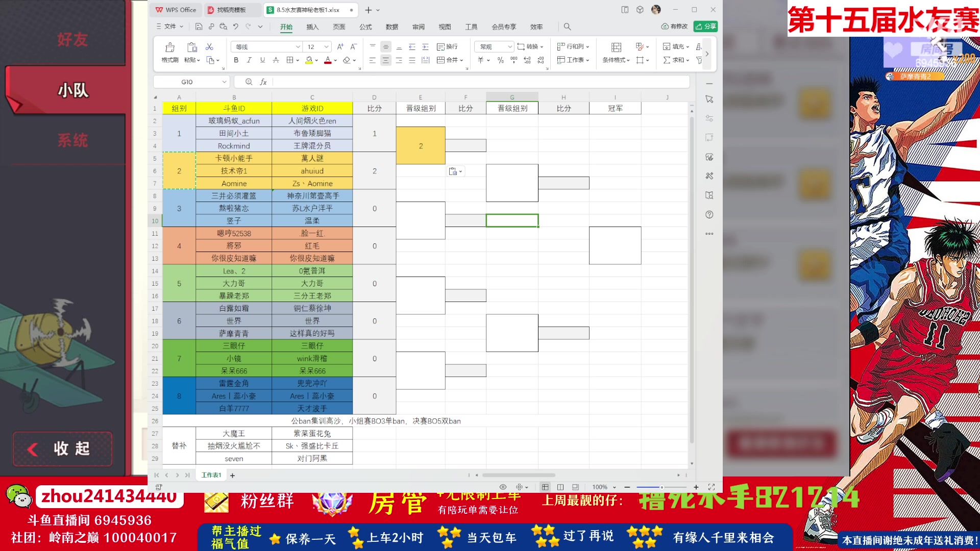Click the Sum (求和) sigma icon
Image resolution: width=980 pixels, height=551 pixels.
click(x=667, y=60)
